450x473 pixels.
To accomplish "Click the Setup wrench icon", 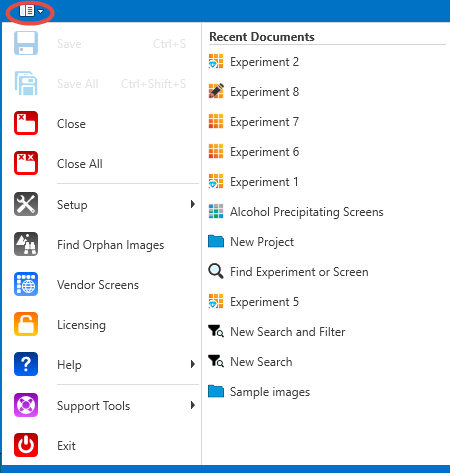I will pos(26,204).
